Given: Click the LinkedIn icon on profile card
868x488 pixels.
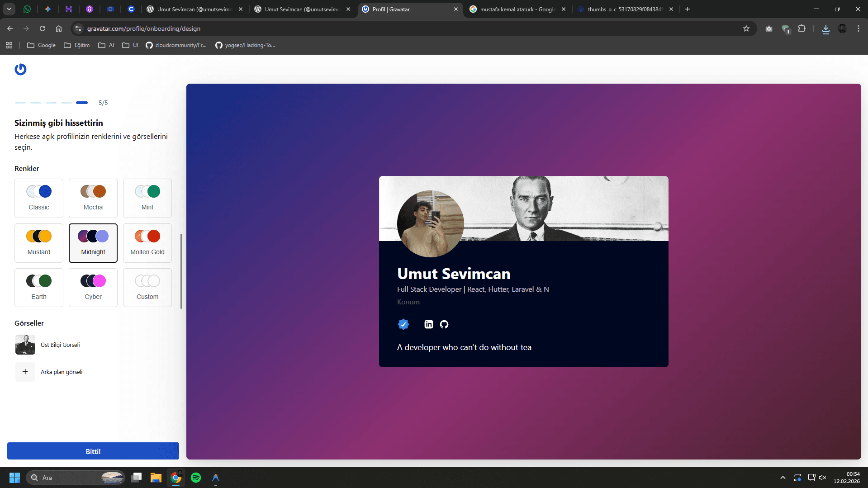Looking at the screenshot, I should 429,324.
